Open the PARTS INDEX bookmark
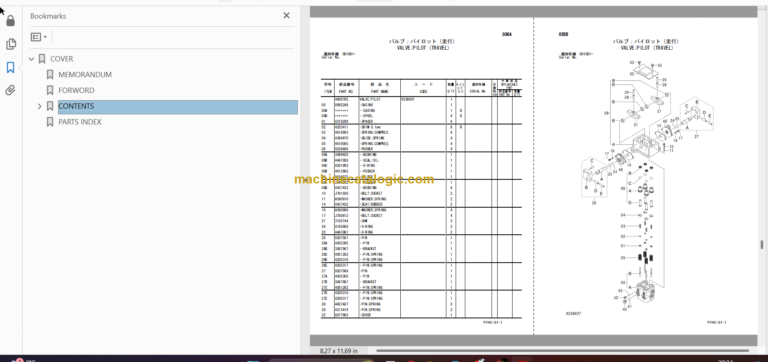Viewport: 768px width, 362px height. point(80,122)
